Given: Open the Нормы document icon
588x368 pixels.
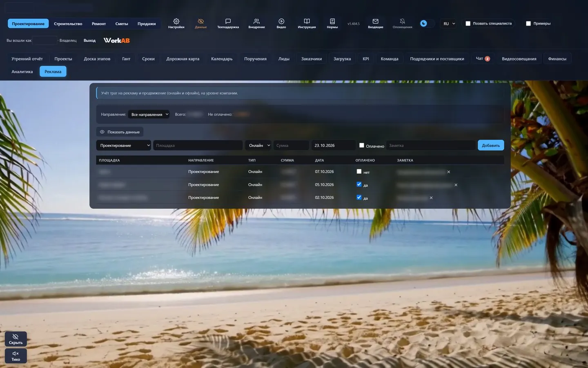Looking at the screenshot, I should tap(332, 23).
